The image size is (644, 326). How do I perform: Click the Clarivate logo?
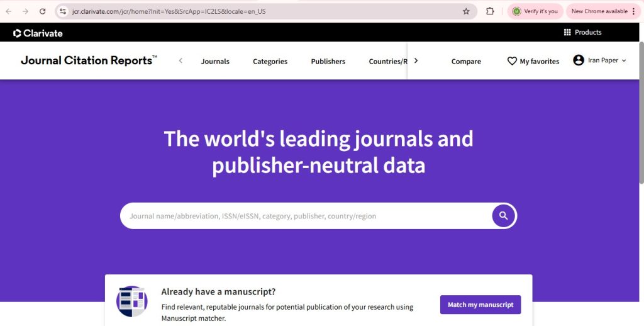pyautogui.click(x=38, y=33)
